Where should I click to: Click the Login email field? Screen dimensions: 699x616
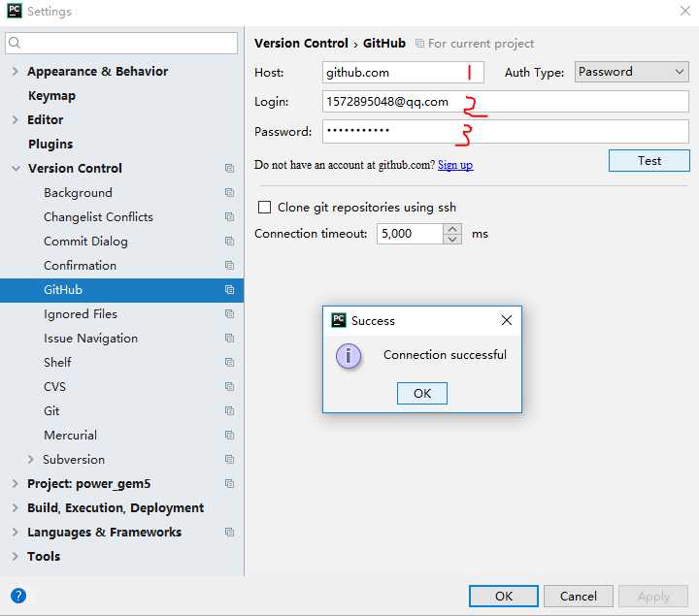[506, 102]
